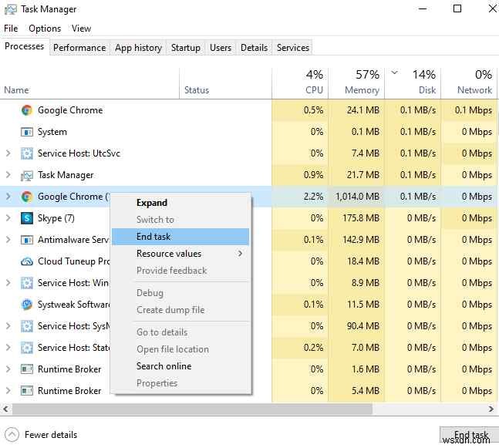
Task: Click the first Runtime Broker icon
Action: (x=27, y=369)
